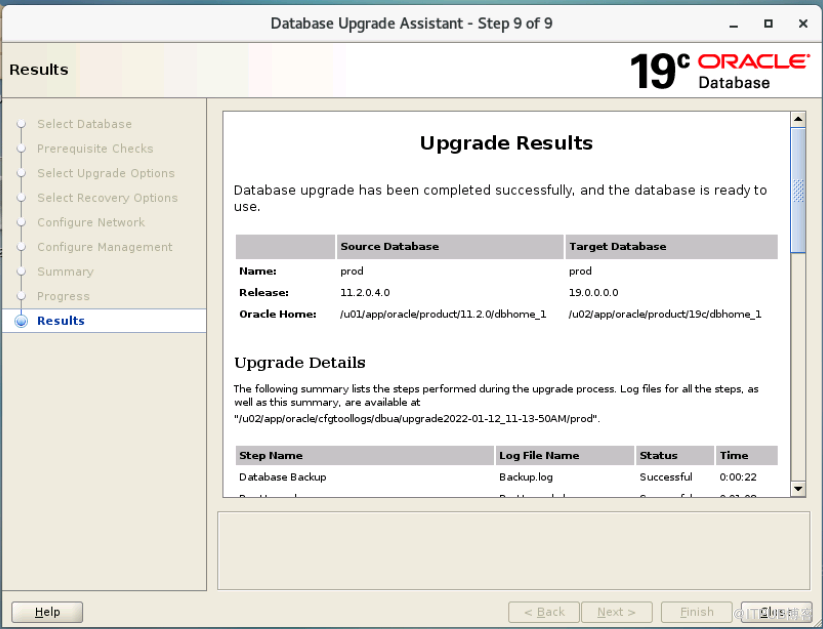
Task: Click the Finish button
Action: point(696,612)
